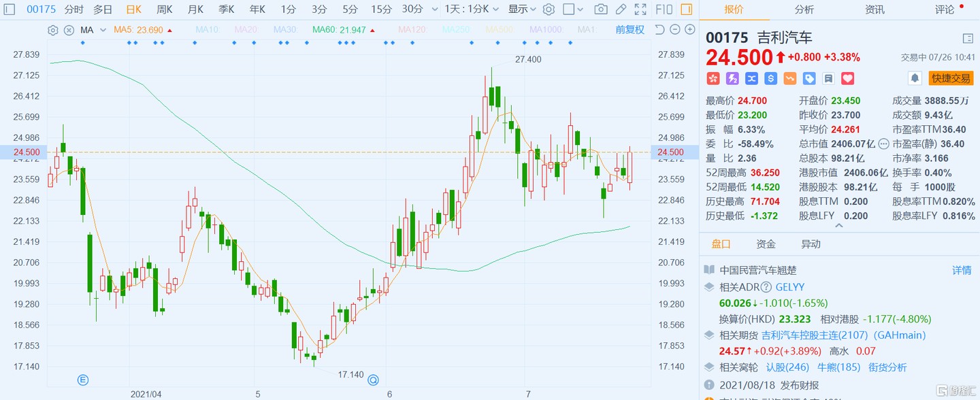Click the 快捷交易 quick trade button
This screenshot has height=400, width=980.
[x=951, y=78]
